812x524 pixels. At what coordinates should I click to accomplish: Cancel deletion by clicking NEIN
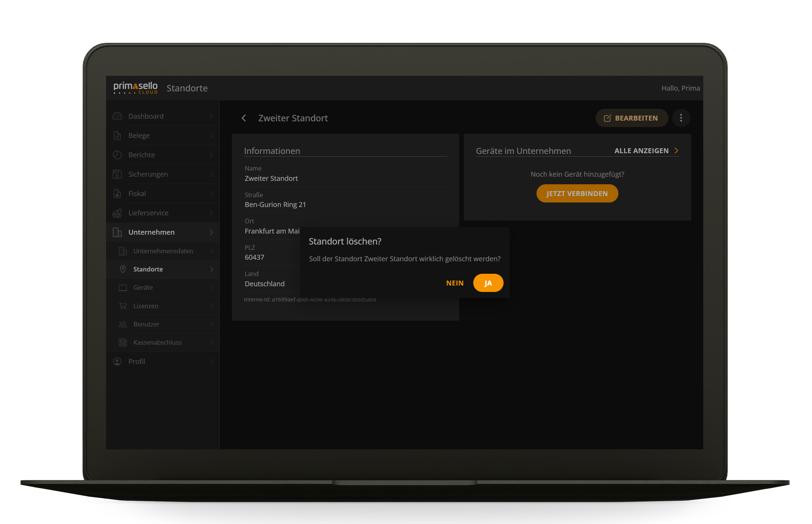coord(455,283)
